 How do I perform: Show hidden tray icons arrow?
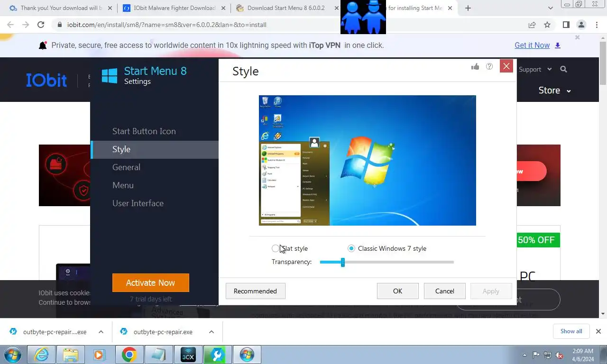point(524,355)
